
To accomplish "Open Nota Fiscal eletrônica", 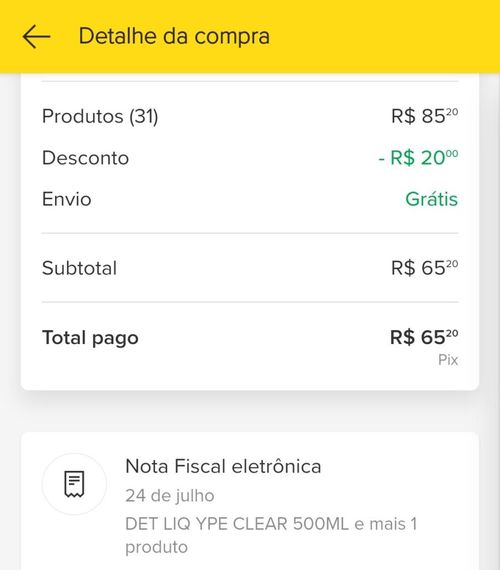I will 223,466.
